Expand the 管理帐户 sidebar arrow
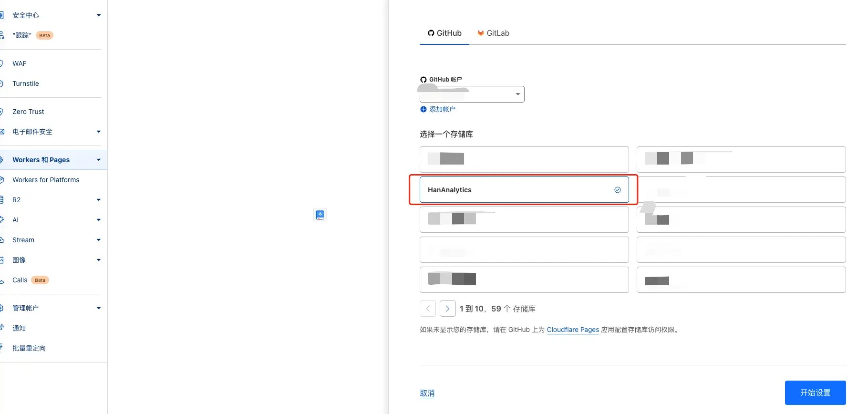This screenshot has height=414, width=868. pos(99,308)
